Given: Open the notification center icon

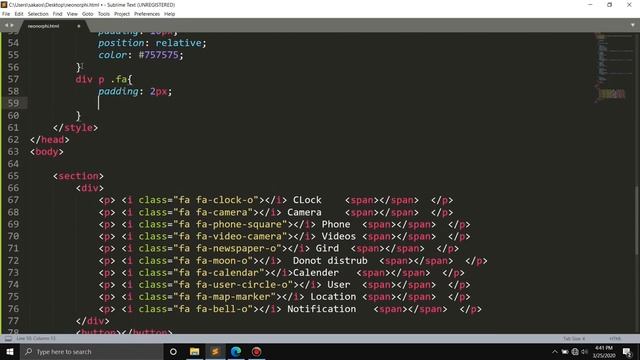Looking at the screenshot, I should (x=627, y=352).
